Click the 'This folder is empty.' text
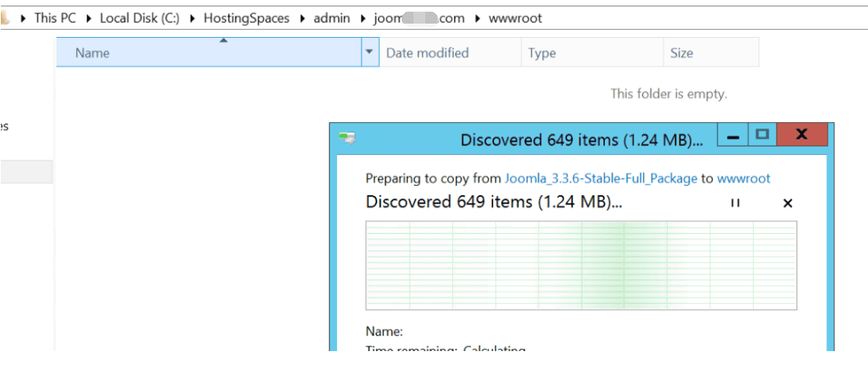 tap(669, 94)
